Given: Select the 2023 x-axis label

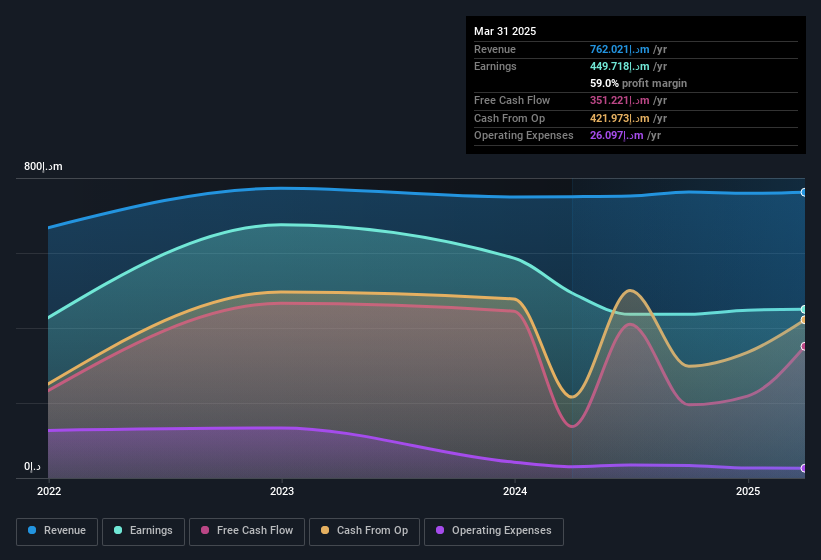Looking at the screenshot, I should click(282, 491).
